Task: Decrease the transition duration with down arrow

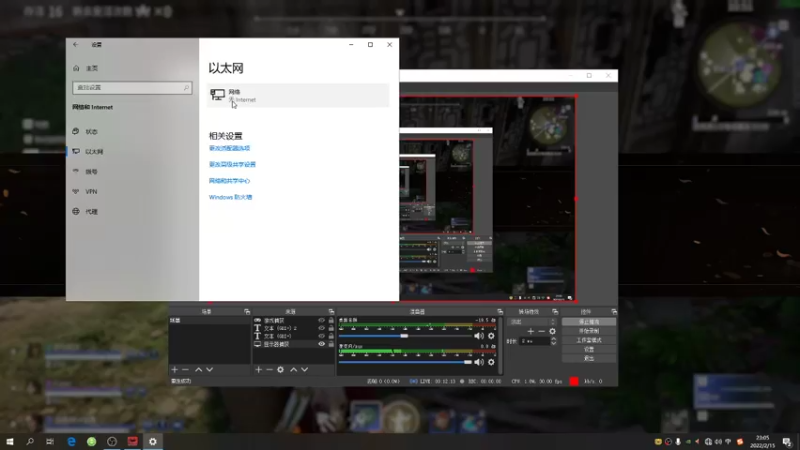Action: pos(554,343)
